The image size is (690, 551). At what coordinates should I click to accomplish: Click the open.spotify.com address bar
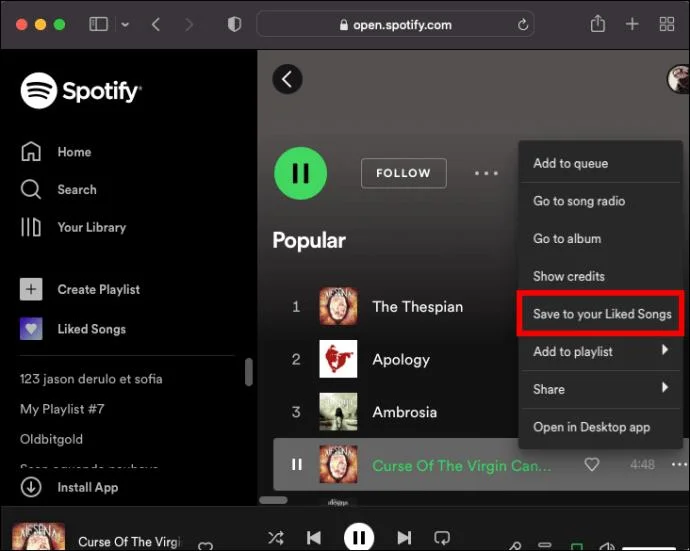coord(395,24)
